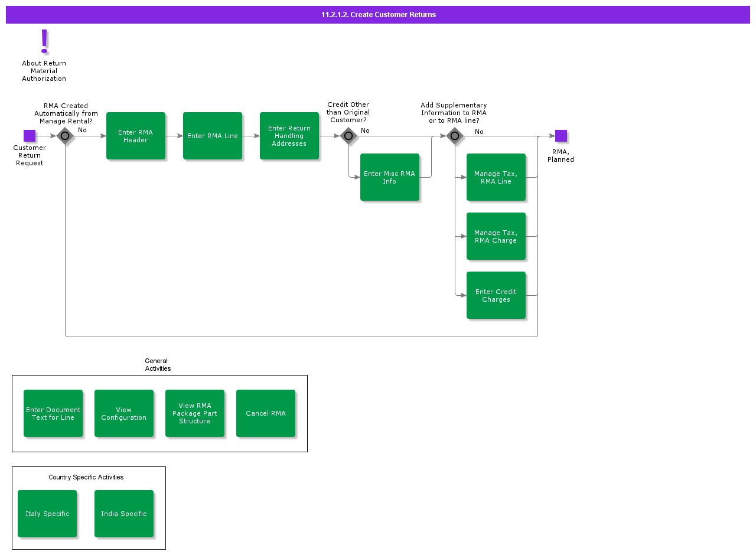
Task: Click the About Return Material Authorization exclamation icon
Action: 44,41
